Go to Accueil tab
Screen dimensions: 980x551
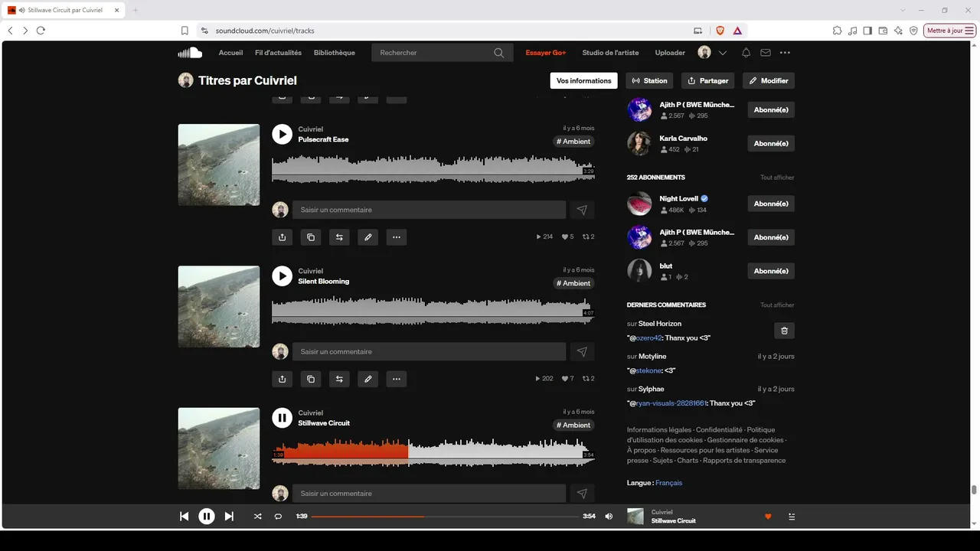tap(230, 53)
